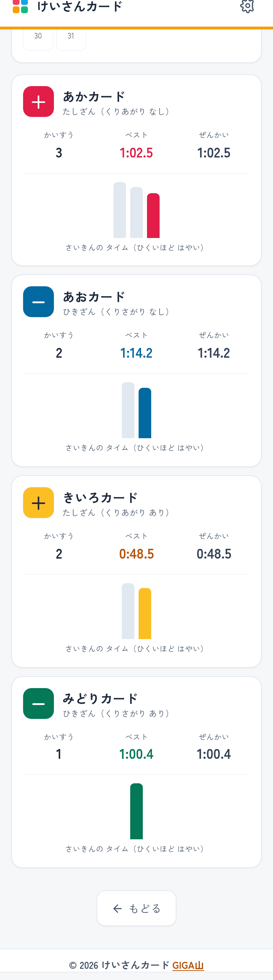Click the yellow bar in きいろカード chart
Screen dimensions: 273x980
[x=145, y=613]
